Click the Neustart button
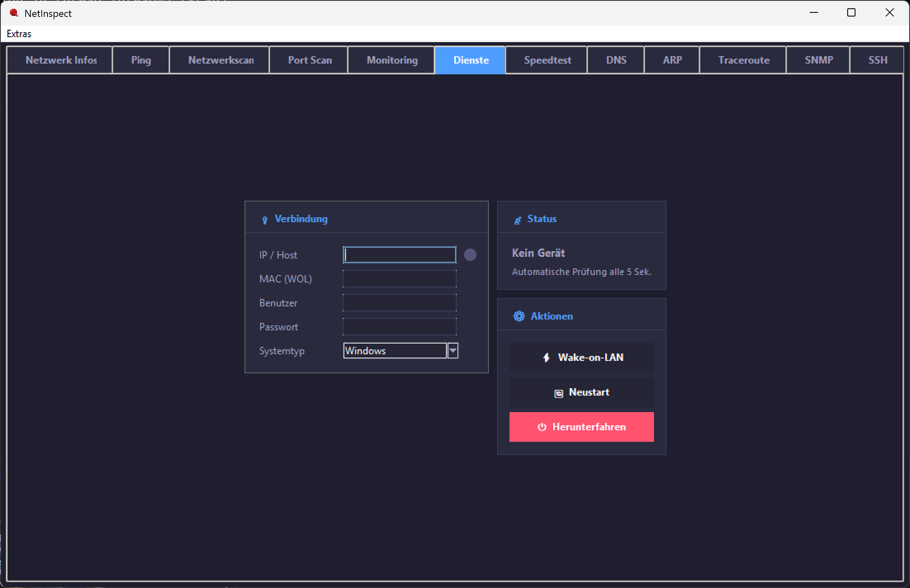 [582, 392]
